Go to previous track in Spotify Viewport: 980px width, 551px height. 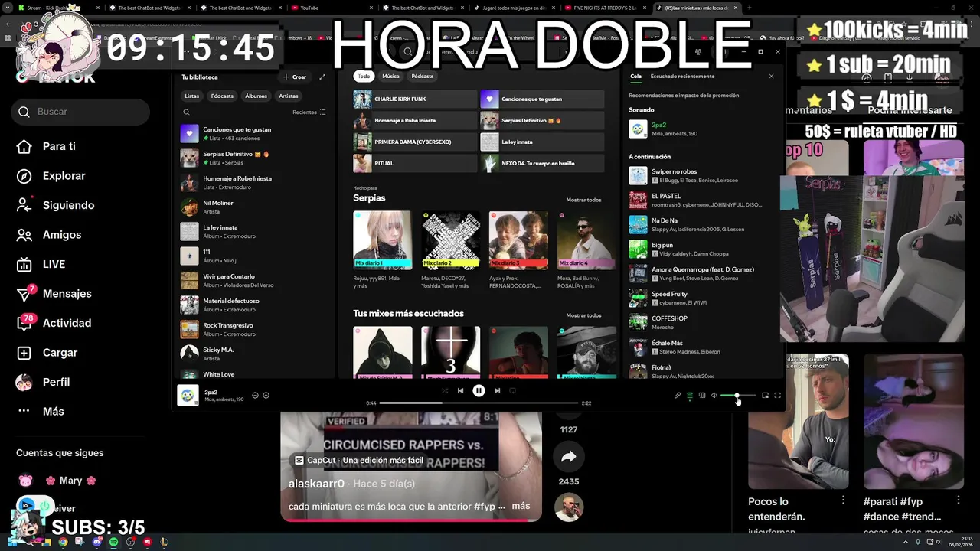[x=460, y=390]
